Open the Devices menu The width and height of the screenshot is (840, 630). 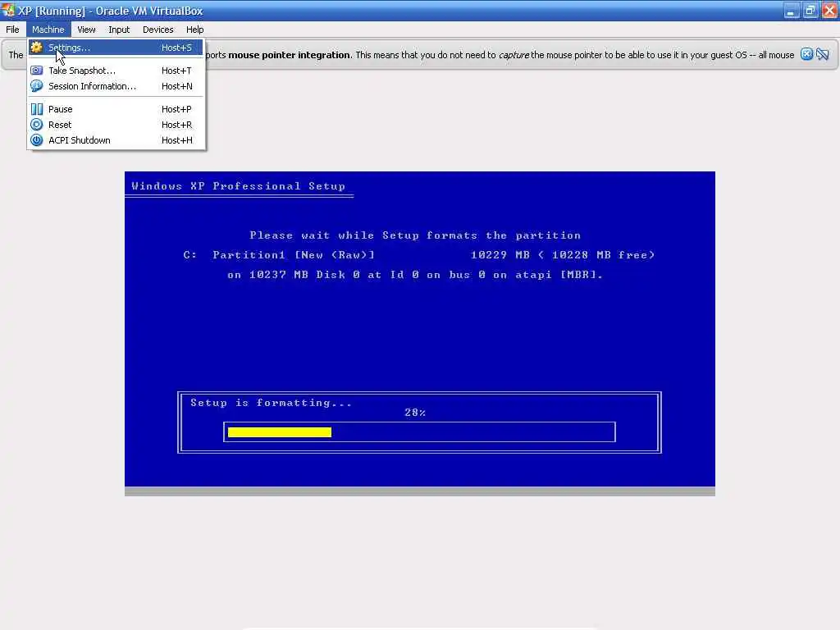(158, 30)
